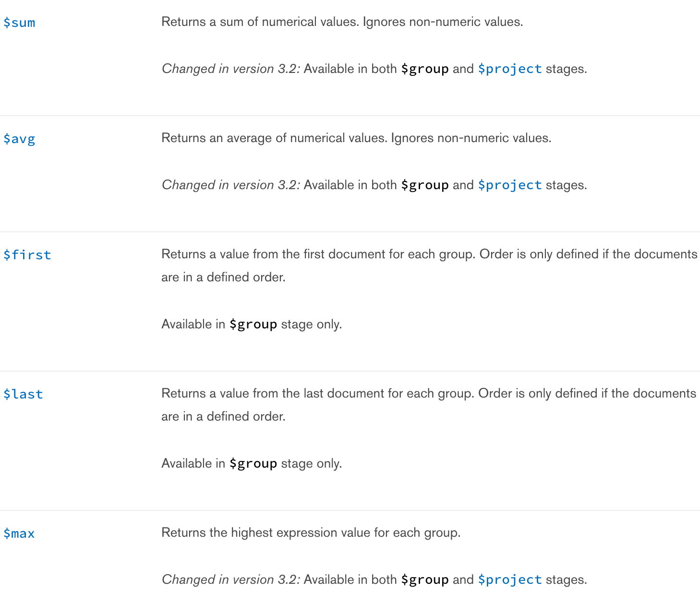700x603 pixels.
Task: Click the $project link in the $sum row
Action: 509,69
